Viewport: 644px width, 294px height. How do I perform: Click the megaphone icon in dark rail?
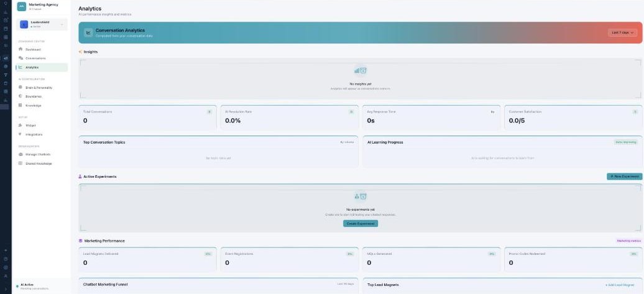click(6, 58)
